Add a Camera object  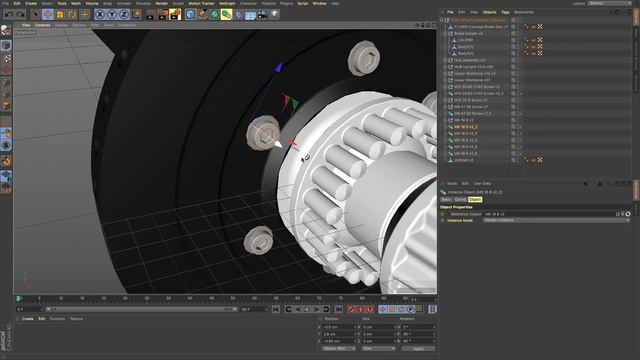pos(262,15)
